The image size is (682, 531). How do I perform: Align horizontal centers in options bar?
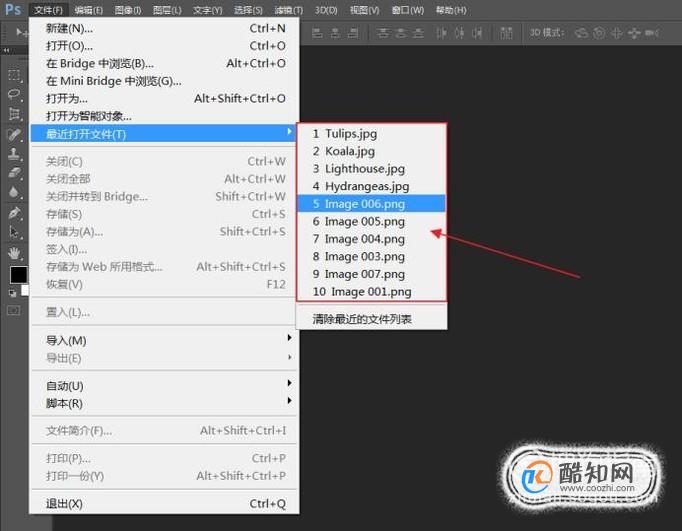click(335, 33)
